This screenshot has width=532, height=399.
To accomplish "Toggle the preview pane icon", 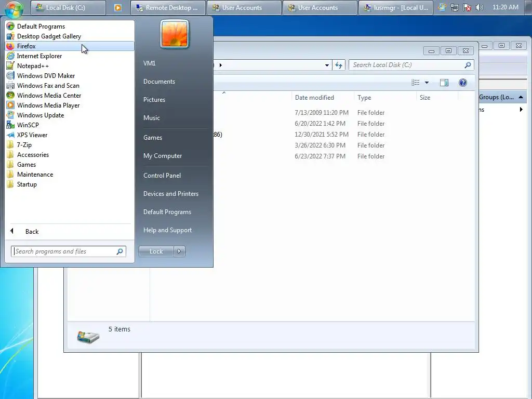I will tap(444, 83).
